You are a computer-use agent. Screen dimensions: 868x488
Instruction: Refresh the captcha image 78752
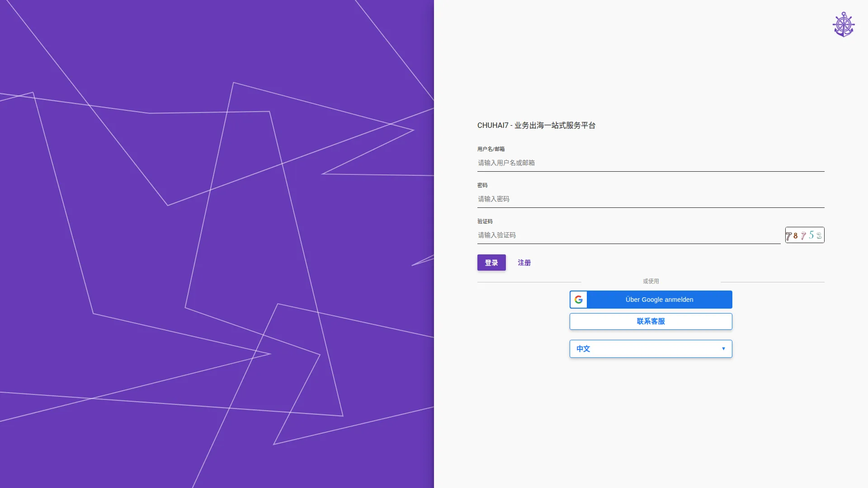point(805,235)
